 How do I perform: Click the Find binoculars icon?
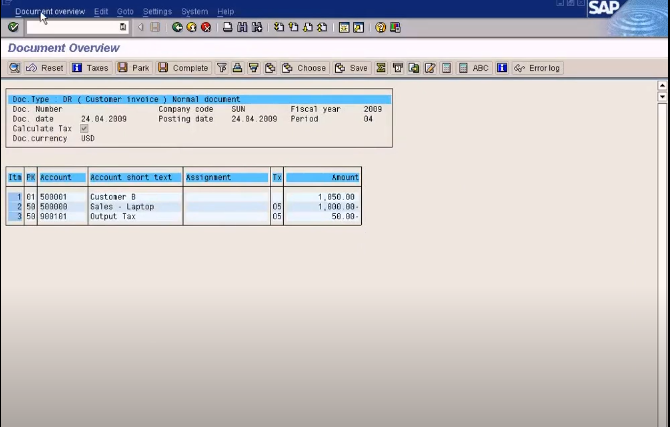pos(242,27)
